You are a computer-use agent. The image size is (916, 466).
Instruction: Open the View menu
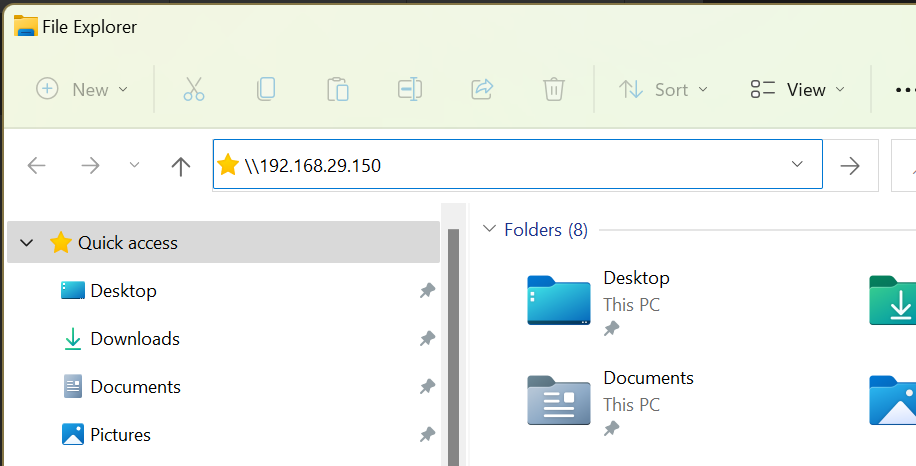(798, 89)
